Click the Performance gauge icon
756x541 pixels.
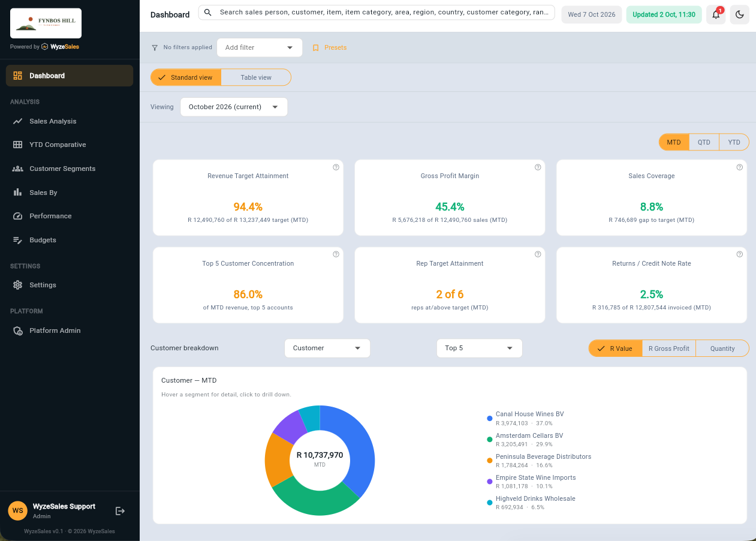[17, 216]
